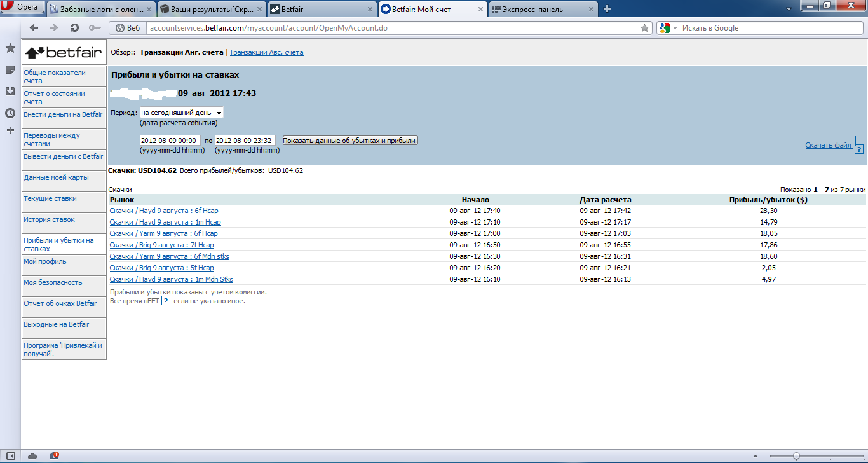868x463 pixels.
Task: Open market 'Yarm 9 августа : 6f Mdn stks'
Action: (x=169, y=256)
